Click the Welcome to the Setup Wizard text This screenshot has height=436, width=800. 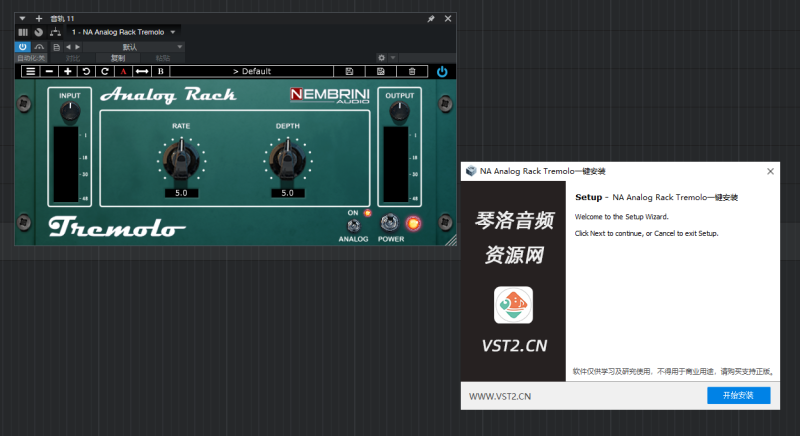tap(621, 217)
